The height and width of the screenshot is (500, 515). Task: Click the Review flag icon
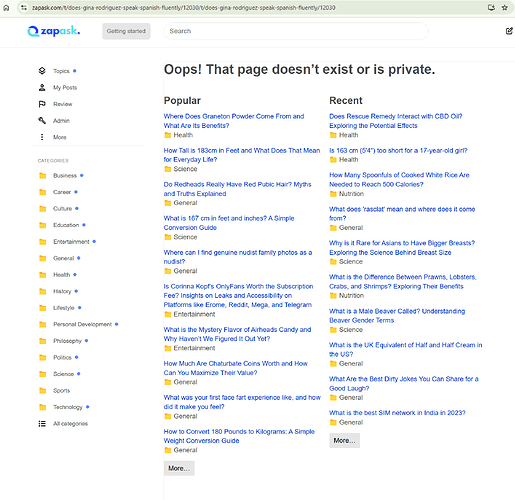(42, 104)
